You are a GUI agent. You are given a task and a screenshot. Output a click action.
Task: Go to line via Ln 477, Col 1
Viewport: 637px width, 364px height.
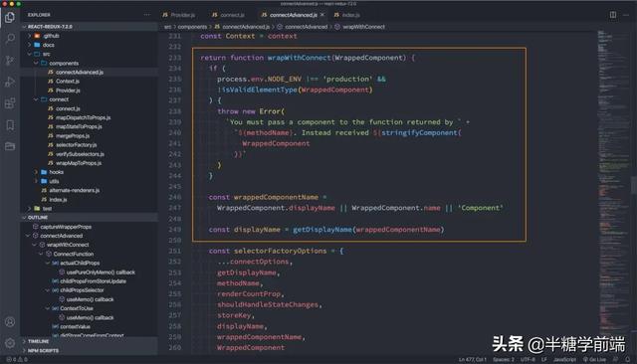pyautogui.click(x=473, y=360)
